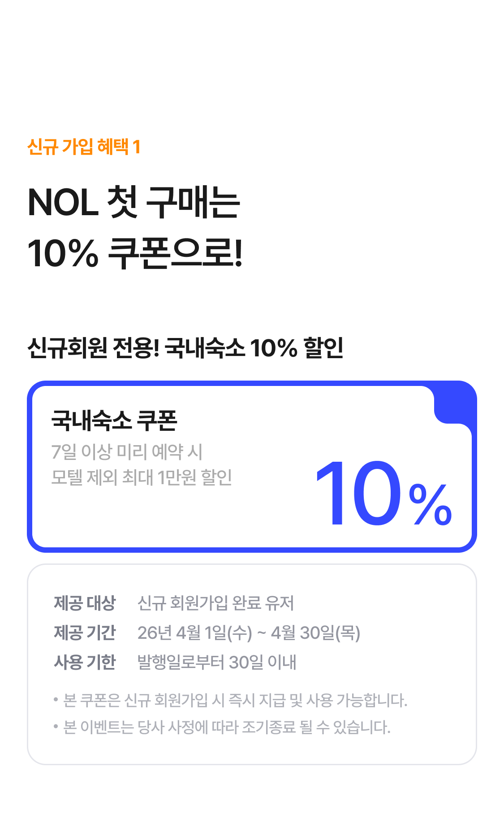Viewport: 504px width, 819px height.
Task: Click the "사용 기한" label
Action: tap(85, 662)
